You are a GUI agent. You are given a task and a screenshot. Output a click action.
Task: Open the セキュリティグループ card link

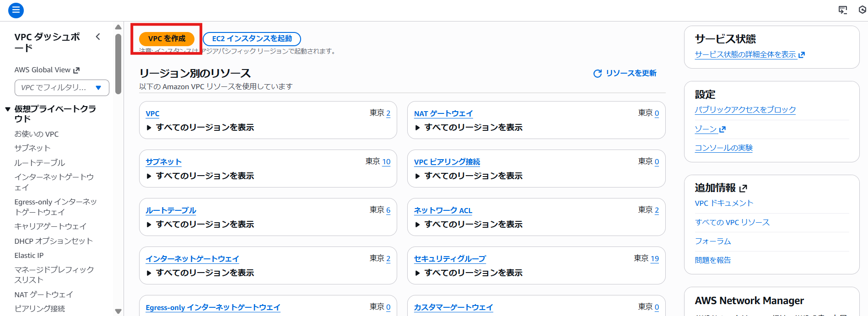pos(450,259)
